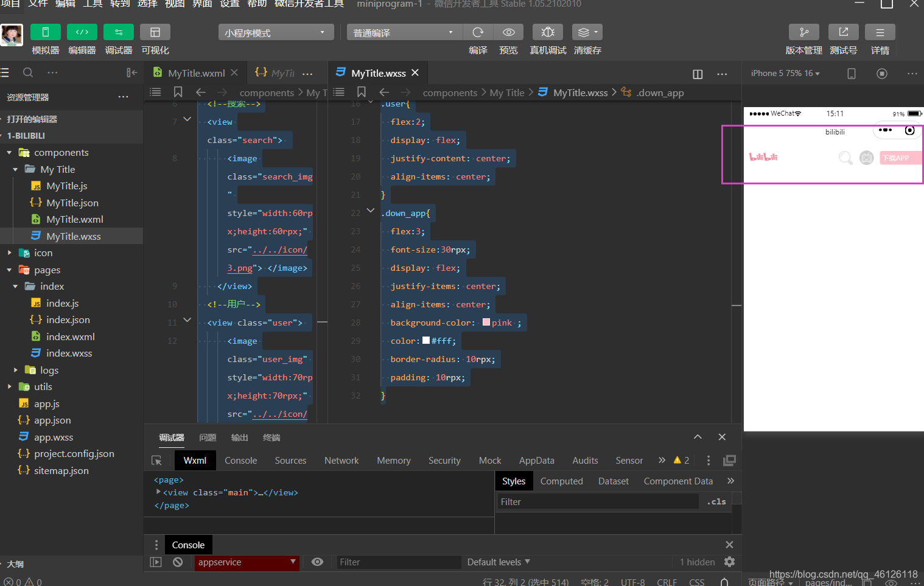Image resolution: width=924 pixels, height=586 pixels.
Task: Click the console Filter input field
Action: click(398, 562)
